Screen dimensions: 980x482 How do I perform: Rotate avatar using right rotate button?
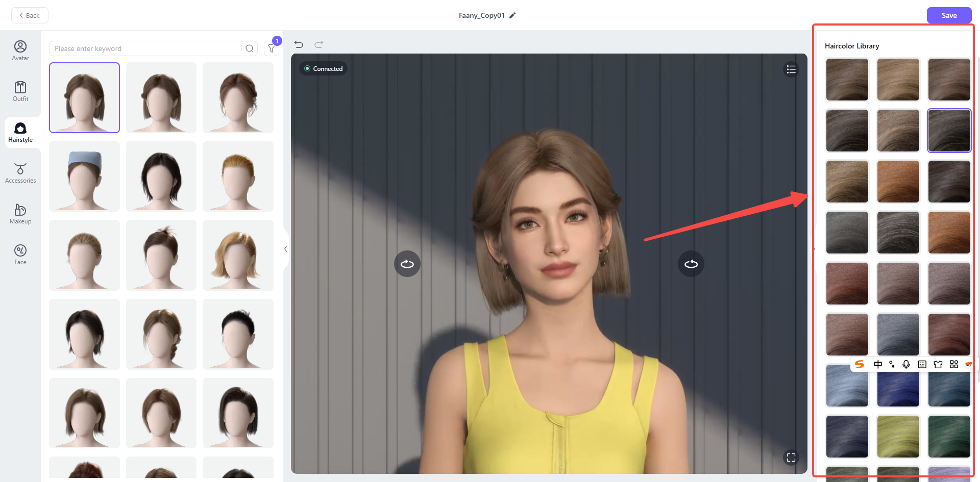691,264
